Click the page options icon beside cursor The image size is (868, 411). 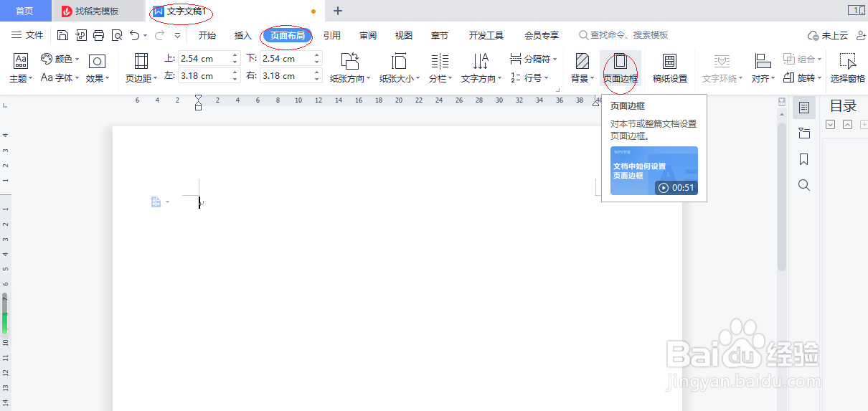[156, 202]
